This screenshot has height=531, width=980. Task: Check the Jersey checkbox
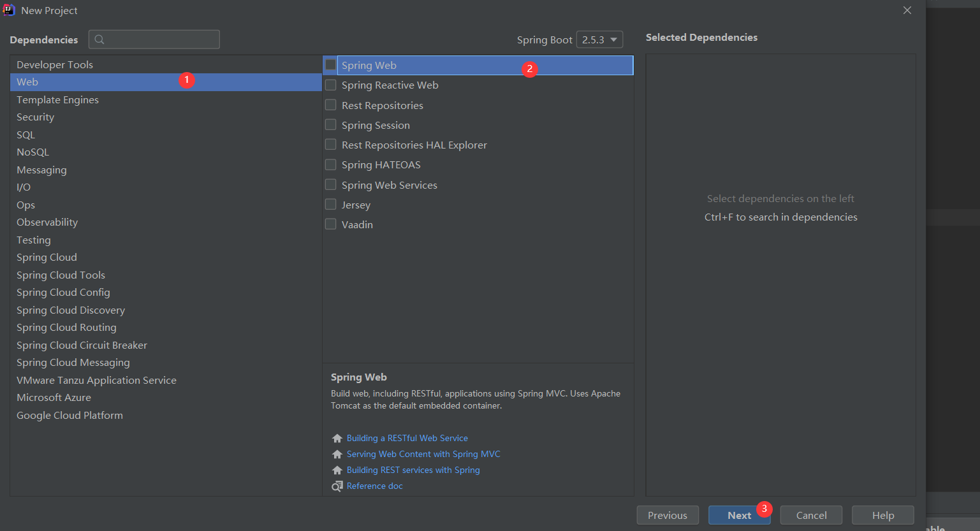[x=330, y=204]
